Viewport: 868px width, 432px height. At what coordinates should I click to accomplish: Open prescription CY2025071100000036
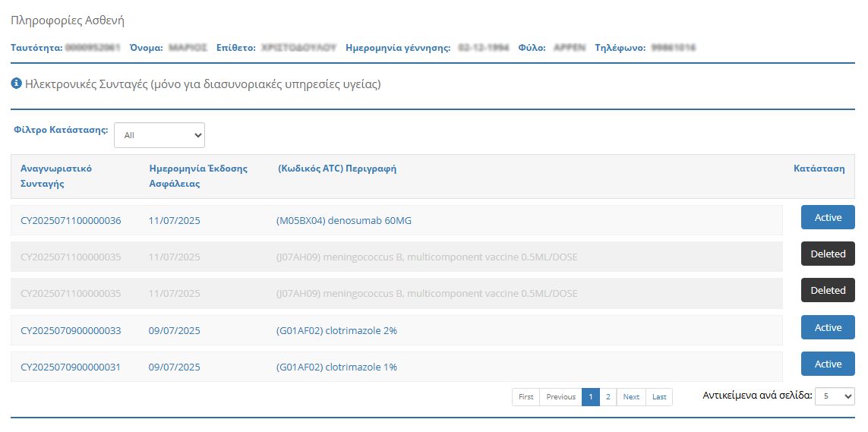[71, 221]
